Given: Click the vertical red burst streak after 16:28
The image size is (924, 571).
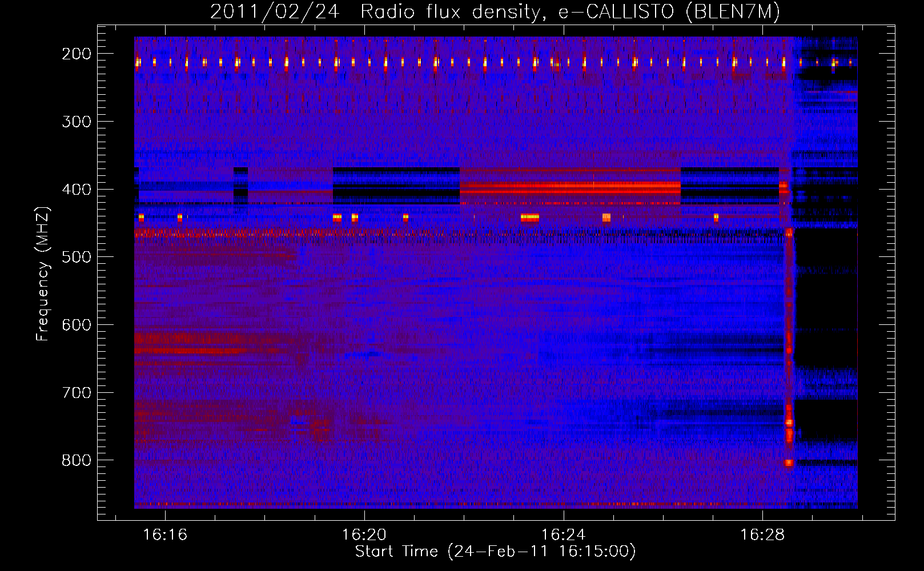Looking at the screenshot, I should pyautogui.click(x=789, y=348).
